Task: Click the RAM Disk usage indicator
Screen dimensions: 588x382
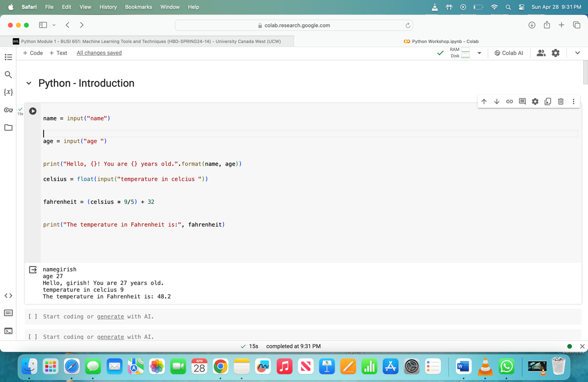Action: 460,52
